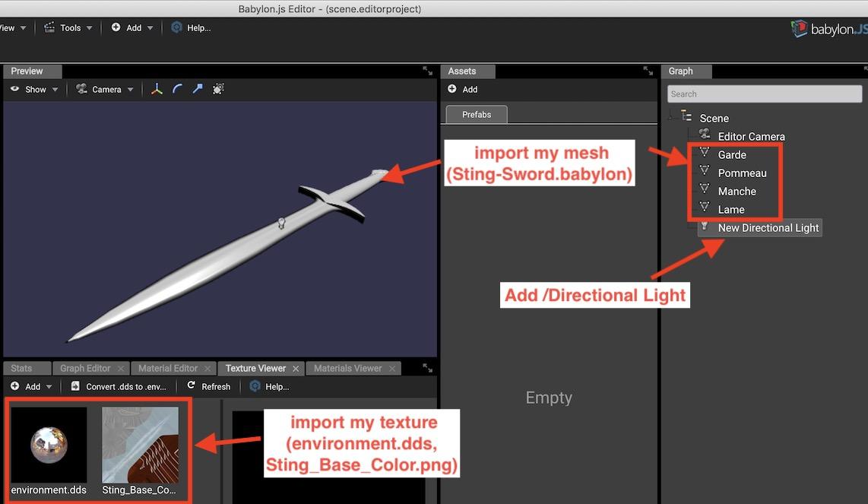
Task: Close the Texture Viewer tab
Action: coord(296,368)
